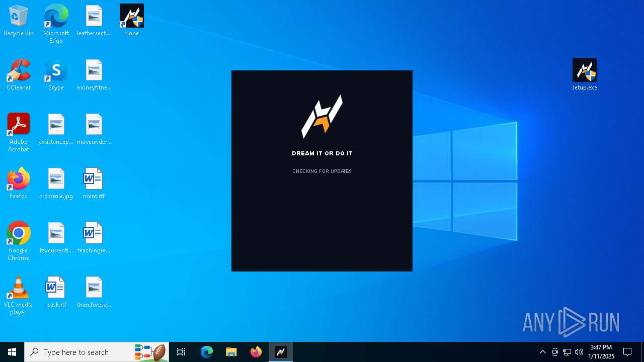This screenshot has width=644, height=362.
Task: Click the Hone logo in splash window
Action: 322,117
